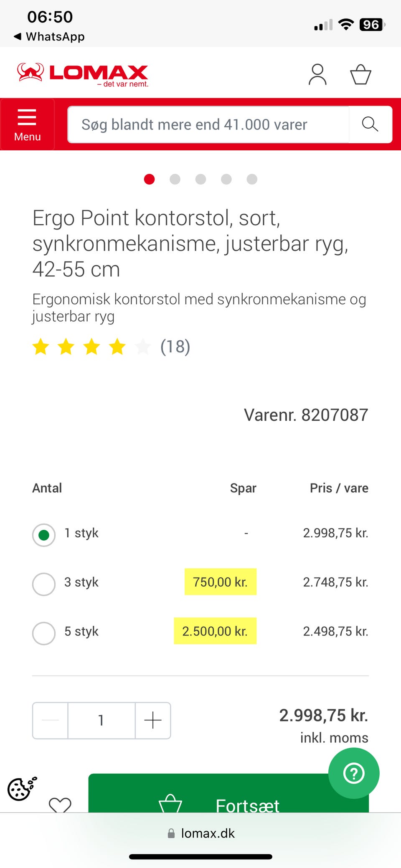401x868 pixels.
Task: Focus the product search field
Action: (x=208, y=124)
